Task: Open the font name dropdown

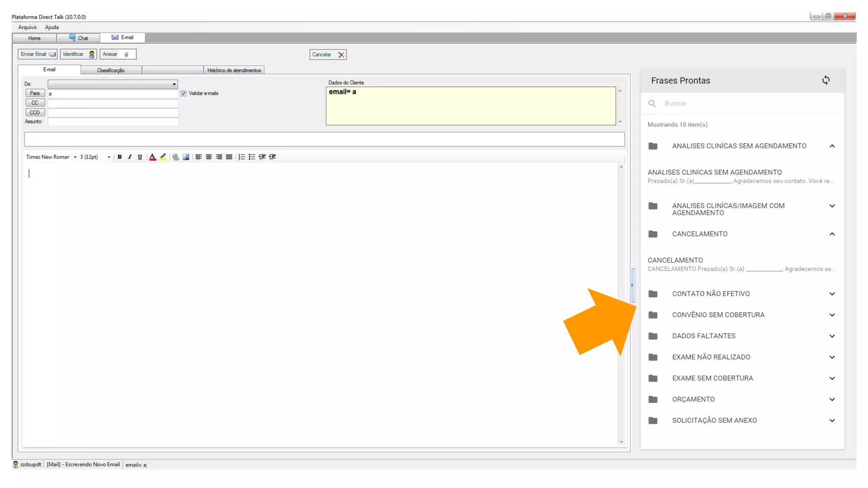Action: [75, 157]
